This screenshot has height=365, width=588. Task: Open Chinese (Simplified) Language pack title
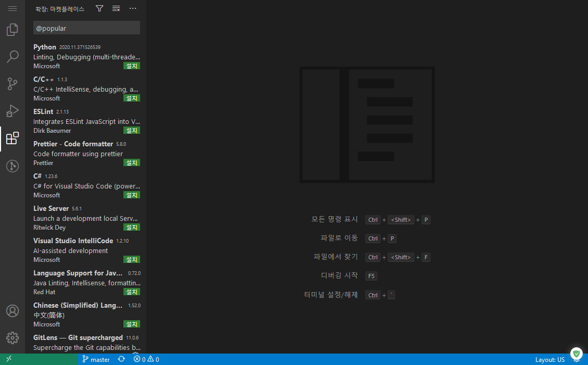coord(78,305)
